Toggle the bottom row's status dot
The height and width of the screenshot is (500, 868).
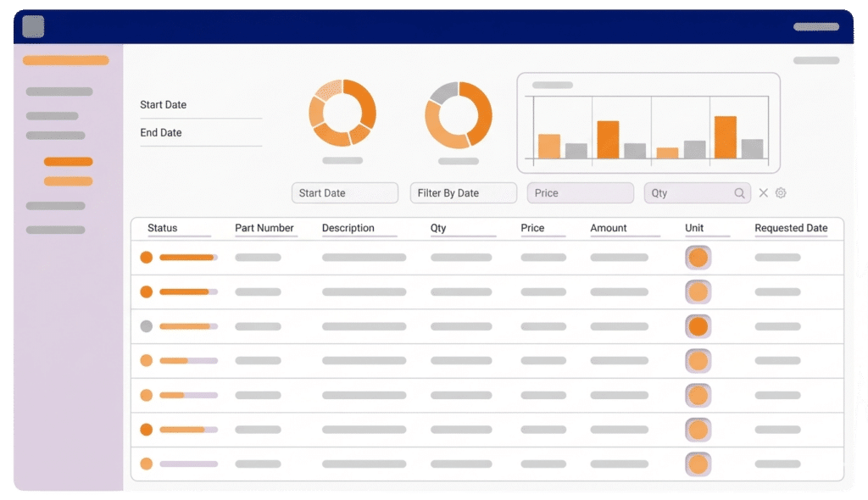click(146, 464)
